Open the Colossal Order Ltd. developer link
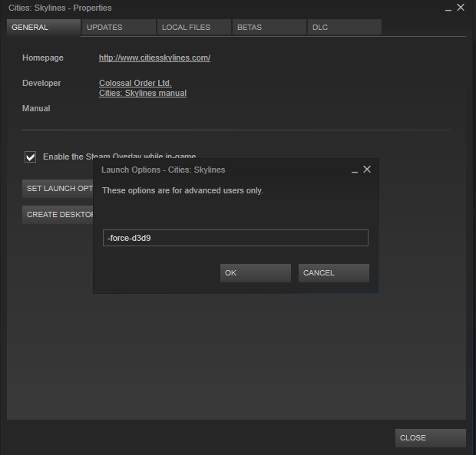Viewport: 476px width, 455px height. pos(135,83)
